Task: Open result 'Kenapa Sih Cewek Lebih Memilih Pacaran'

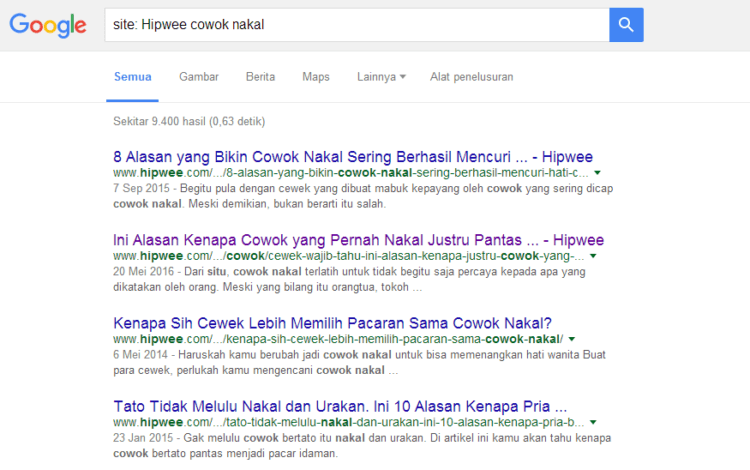Action: (x=332, y=323)
